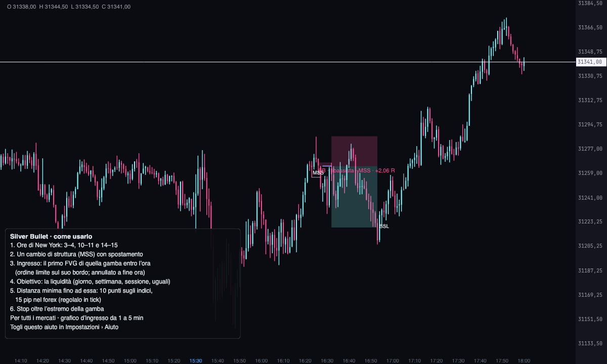Viewport: 607px width, 364px height.
Task: Click the 31294,75 price axis label
Action: tap(590, 124)
